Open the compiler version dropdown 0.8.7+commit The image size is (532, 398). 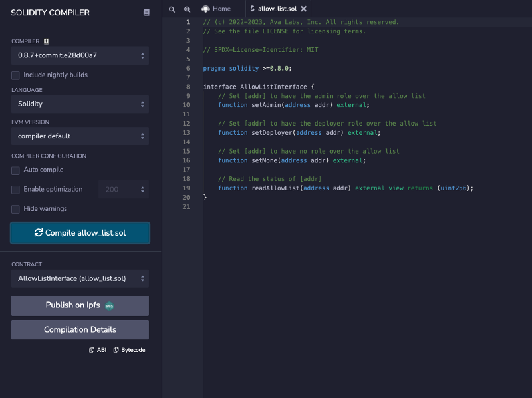pos(80,55)
